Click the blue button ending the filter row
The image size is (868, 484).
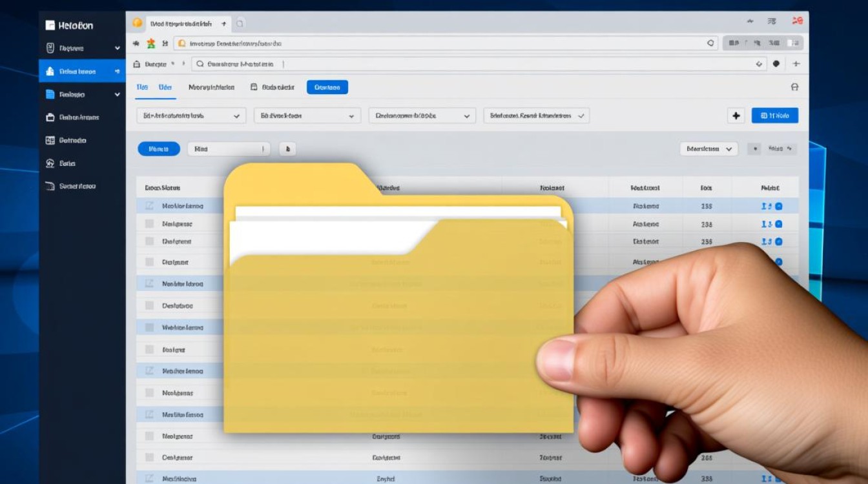click(774, 116)
